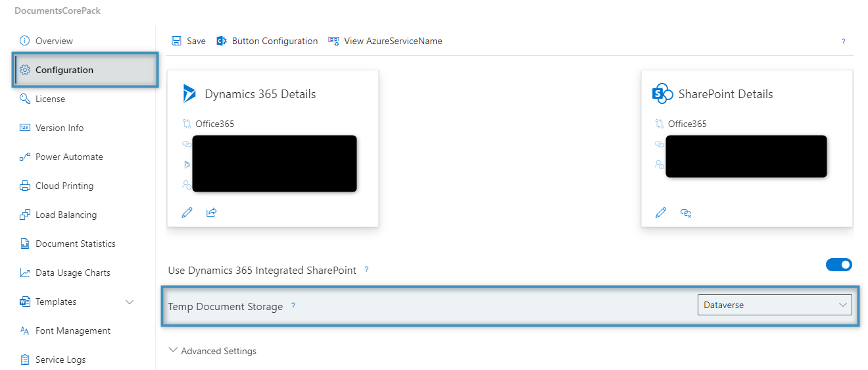This screenshot has height=370, width=868.
Task: Click the SharePoint Details heading
Action: point(726,94)
